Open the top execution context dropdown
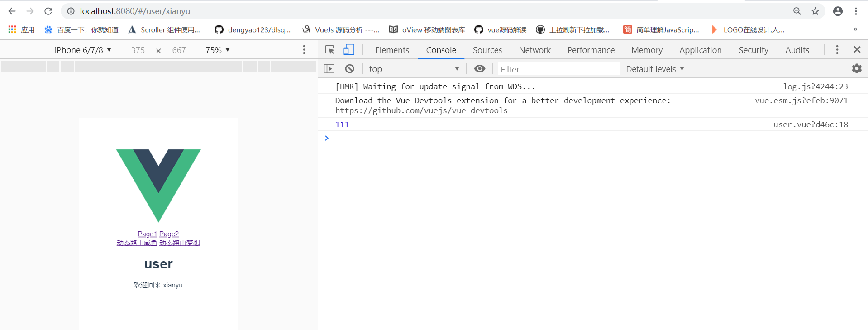 click(x=414, y=69)
